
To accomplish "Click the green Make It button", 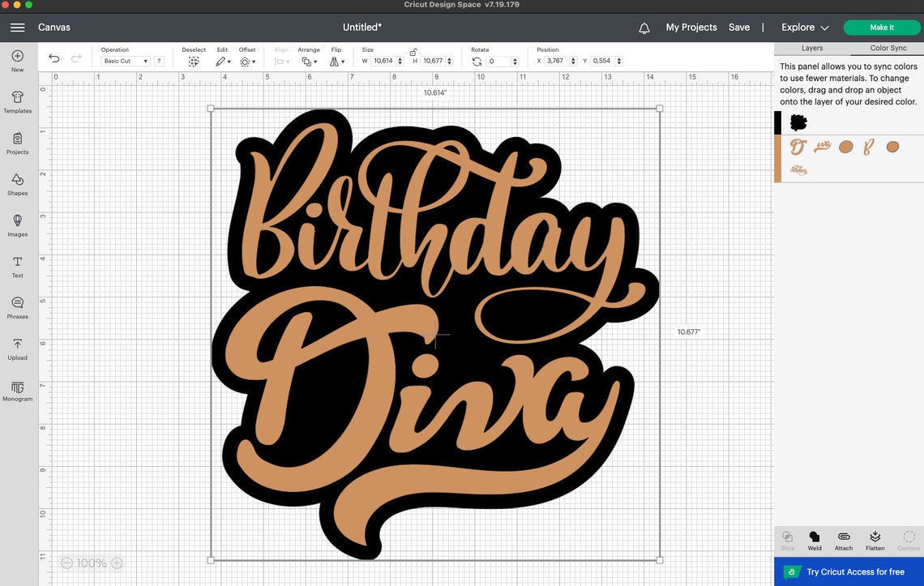I will [882, 27].
